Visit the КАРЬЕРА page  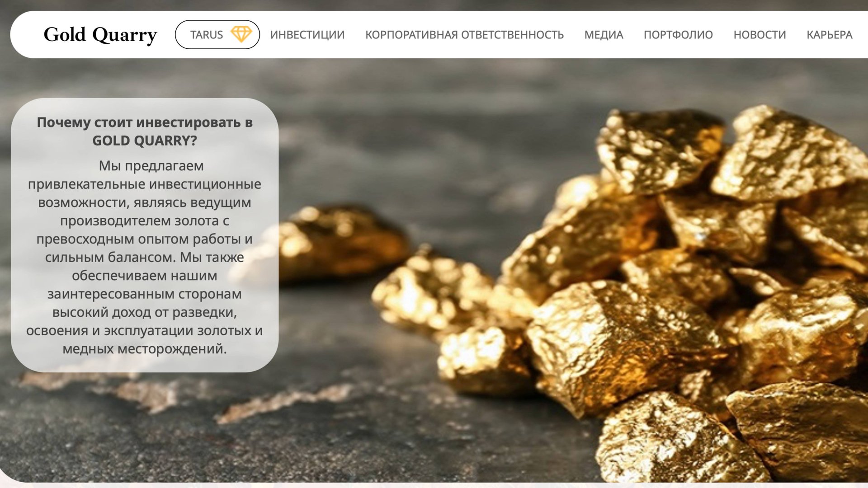pos(829,35)
